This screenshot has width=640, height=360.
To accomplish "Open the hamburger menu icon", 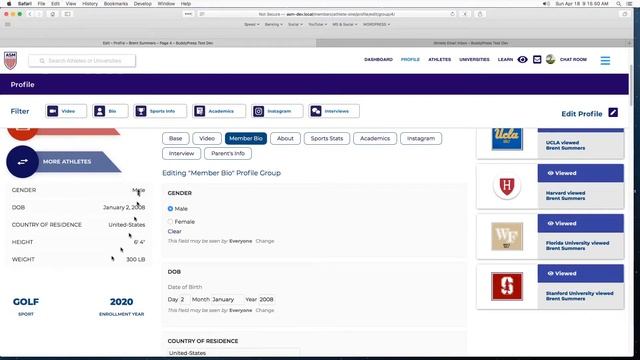I will [x=605, y=60].
